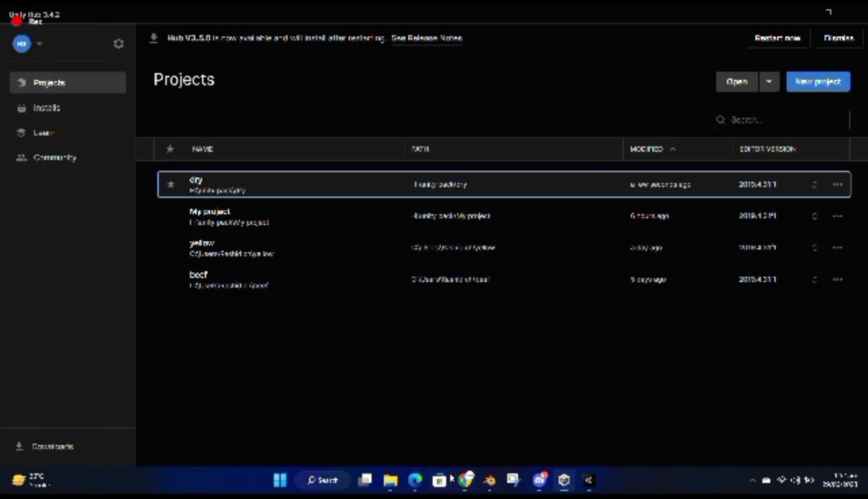Toggle the star on the dry project

pos(170,184)
